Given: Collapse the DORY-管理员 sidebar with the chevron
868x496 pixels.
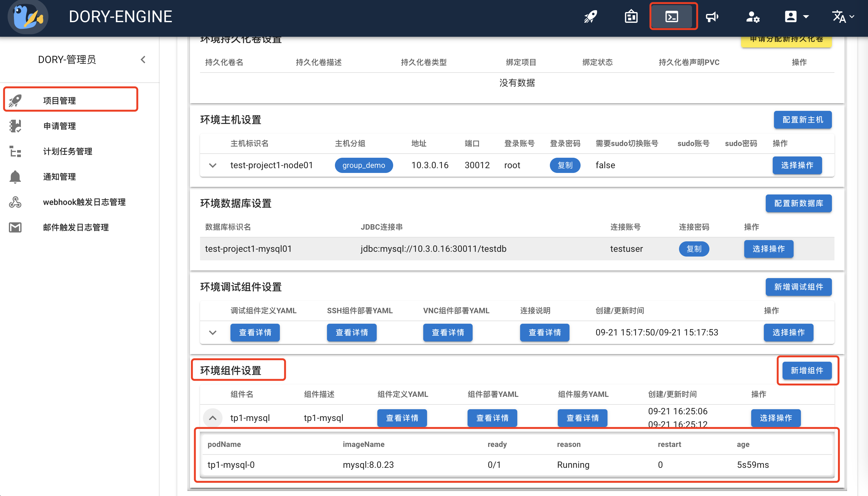Looking at the screenshot, I should 143,59.
